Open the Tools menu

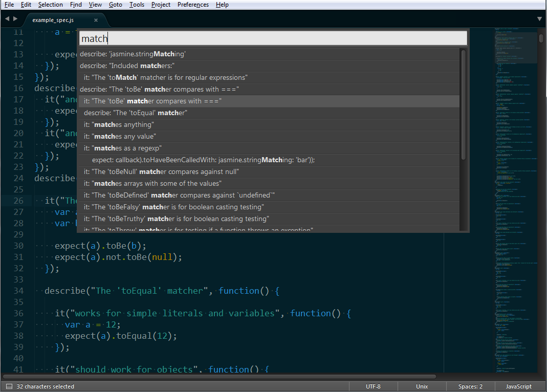[137, 5]
